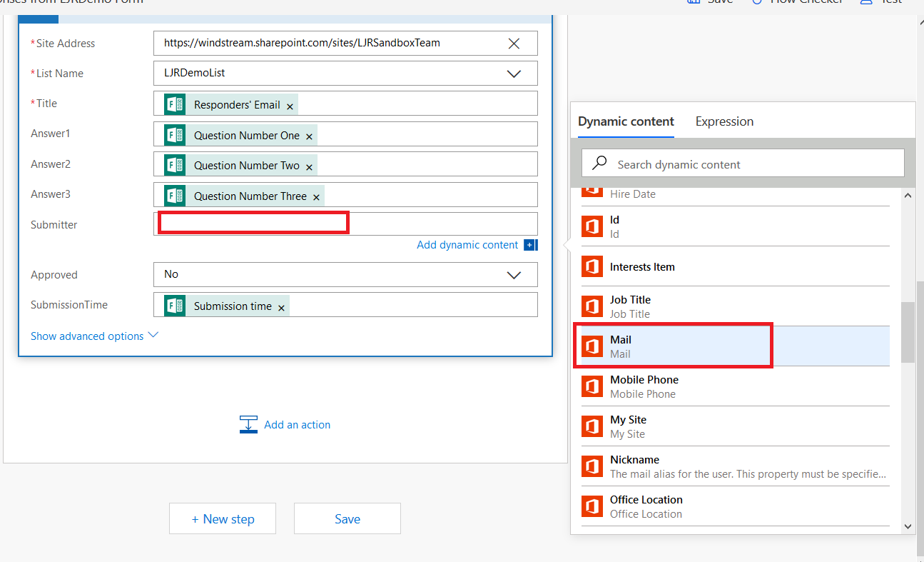Expand Show advanced options
The image size is (924, 562).
(x=94, y=336)
